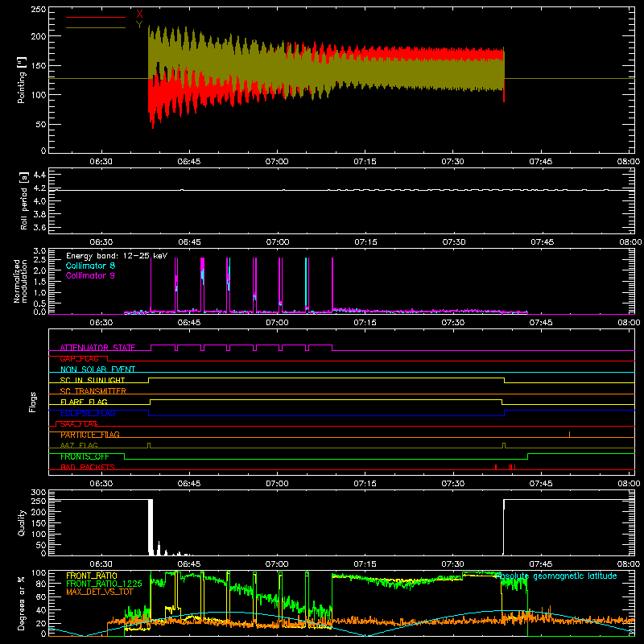Select the olive Y legend label
This screenshot has width=644, height=644.
[x=139, y=25]
